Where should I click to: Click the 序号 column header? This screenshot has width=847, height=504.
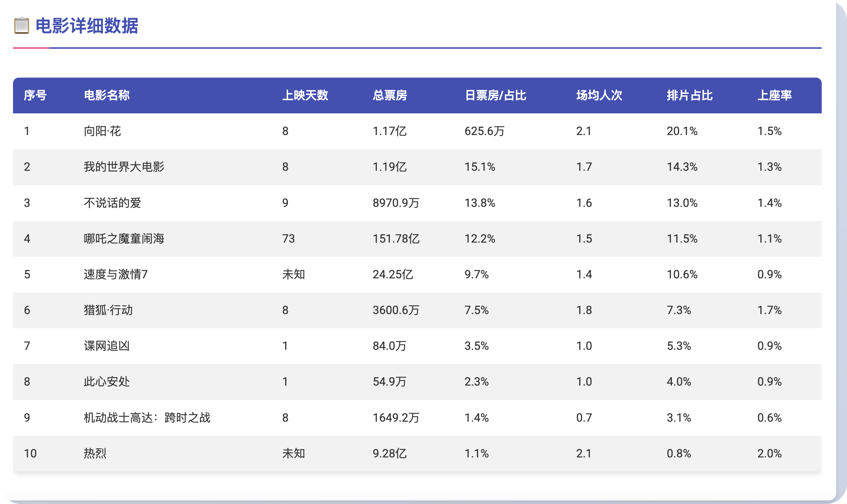35,95
